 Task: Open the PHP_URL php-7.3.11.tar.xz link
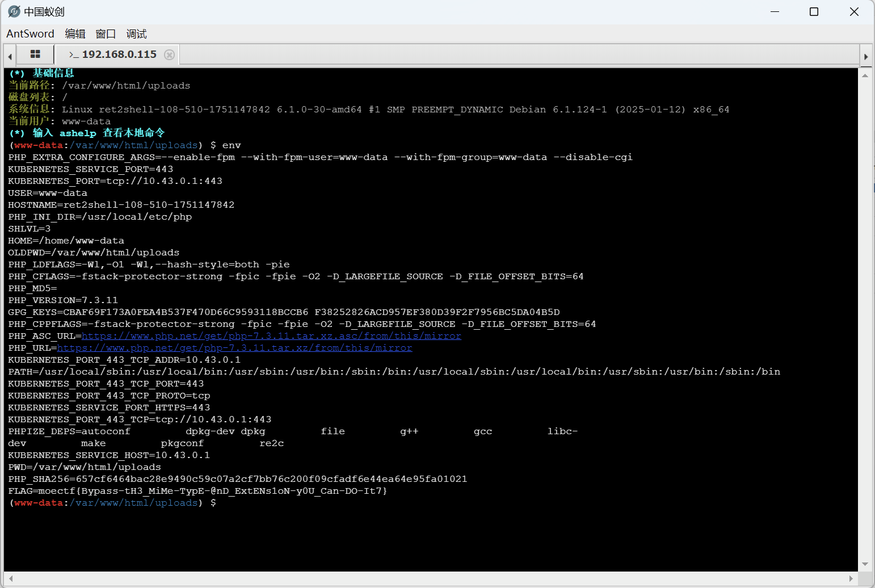point(234,348)
